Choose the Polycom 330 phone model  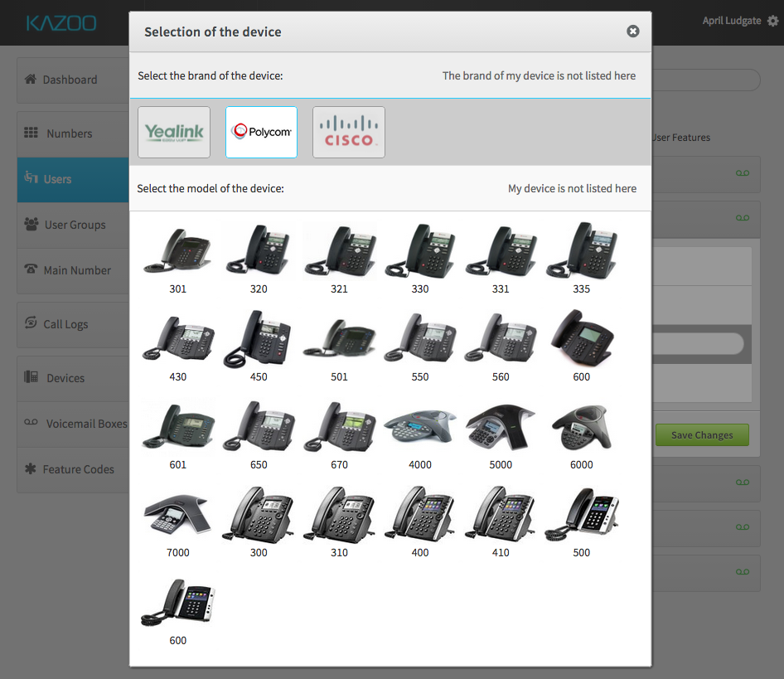point(420,259)
